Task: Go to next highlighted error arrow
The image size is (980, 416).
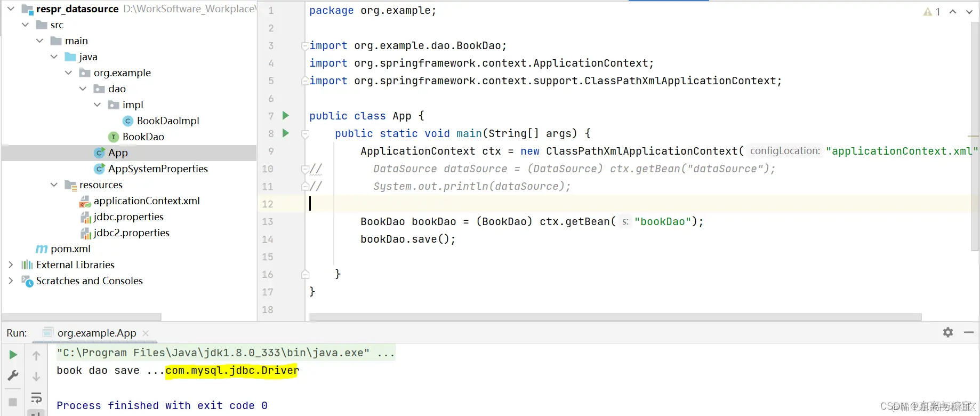Action: (969, 12)
